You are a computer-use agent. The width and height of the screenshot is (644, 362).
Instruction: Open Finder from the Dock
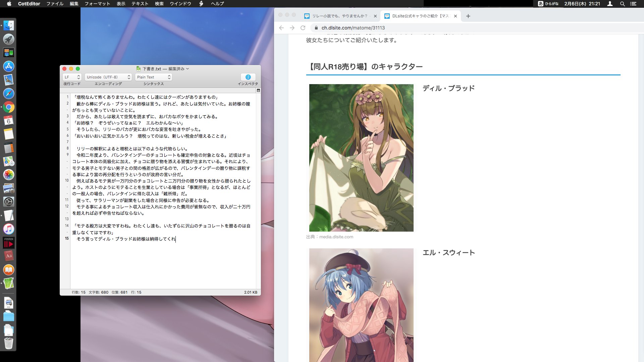9,25
